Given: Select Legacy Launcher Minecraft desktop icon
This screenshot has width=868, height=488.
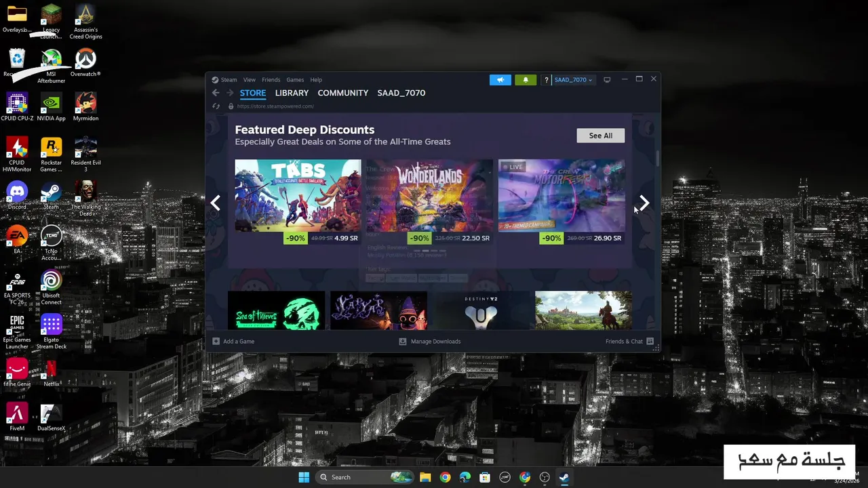Looking at the screenshot, I should pyautogui.click(x=52, y=22).
